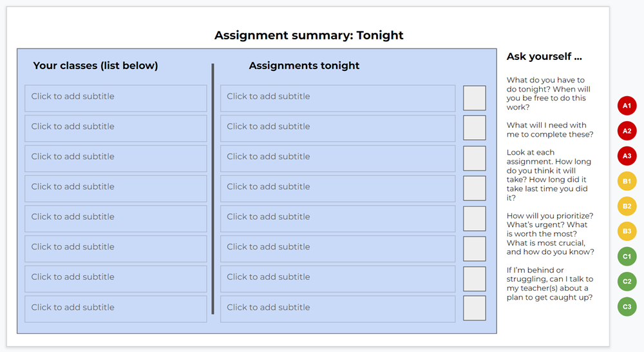
Task: Pick the green C3 priority circle
Action: [x=627, y=306]
